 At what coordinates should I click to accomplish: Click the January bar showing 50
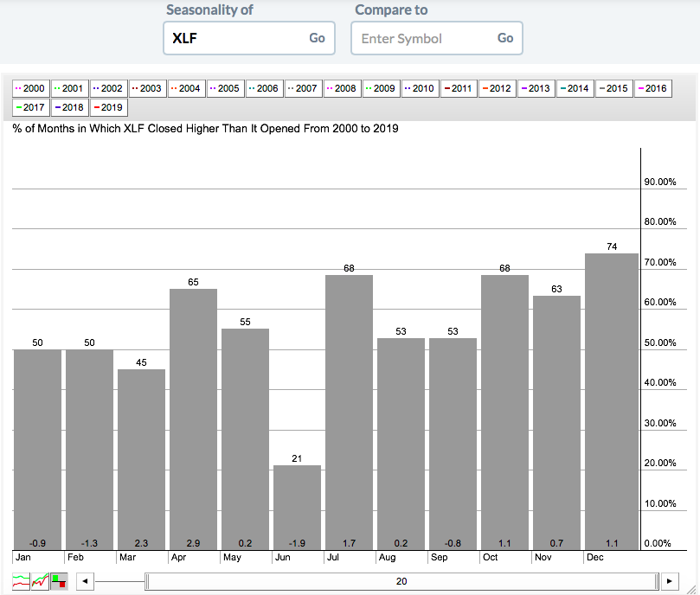37,450
